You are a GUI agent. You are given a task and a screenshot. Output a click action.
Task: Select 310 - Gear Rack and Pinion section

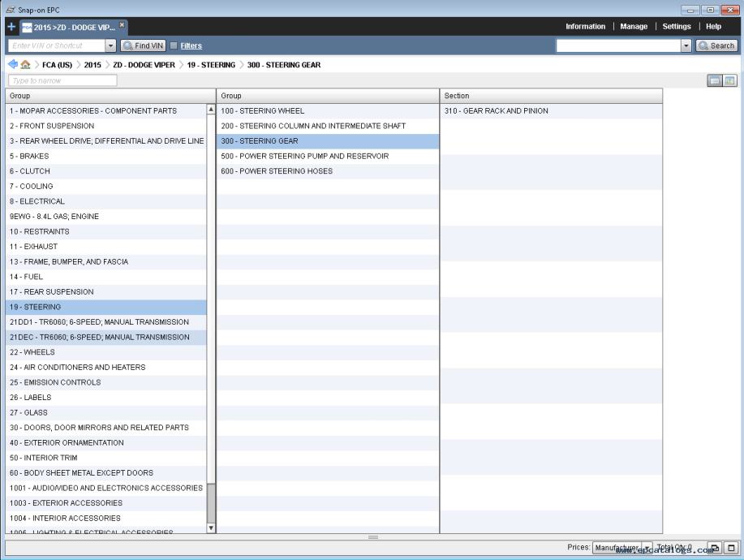[x=496, y=111]
